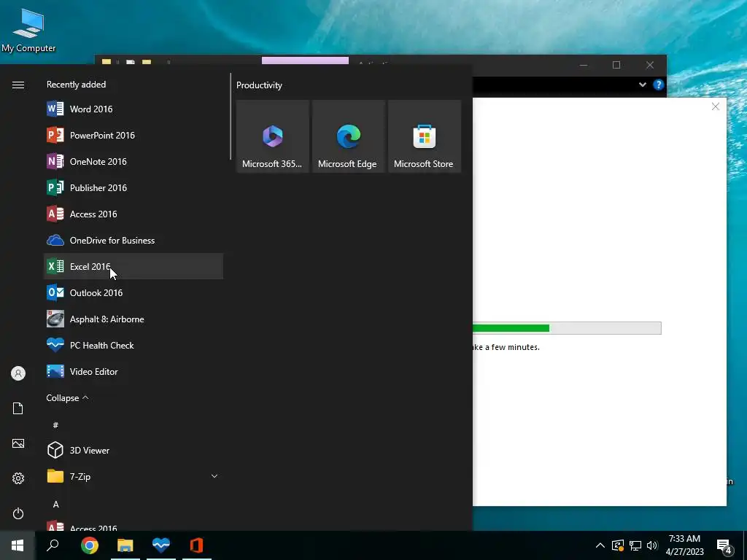Expand ribbon chevron in background window
Screen dimensions: 747x560
point(642,85)
